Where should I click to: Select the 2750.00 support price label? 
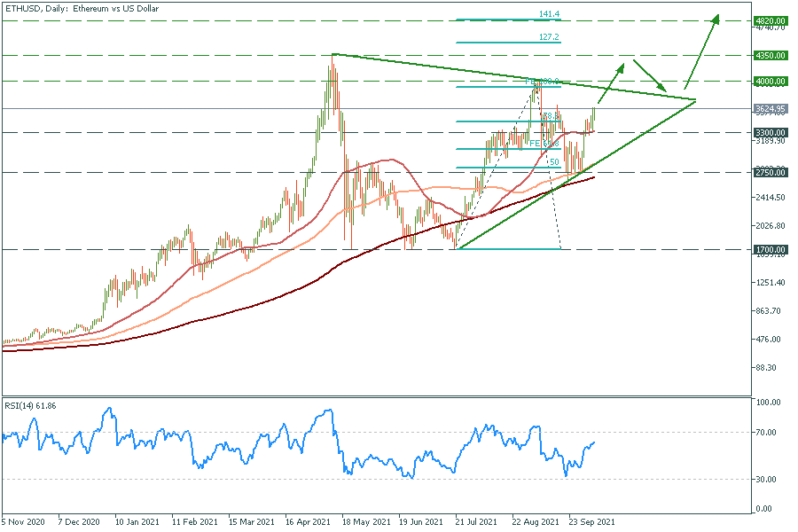[770, 173]
